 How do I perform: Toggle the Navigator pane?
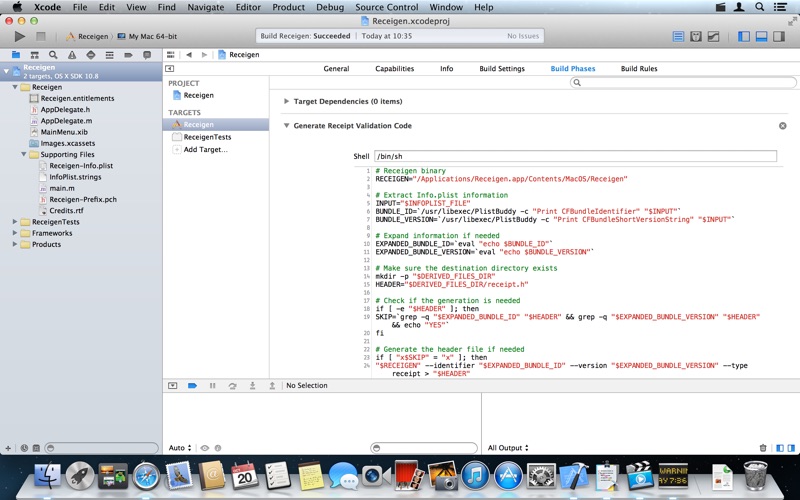(744, 36)
